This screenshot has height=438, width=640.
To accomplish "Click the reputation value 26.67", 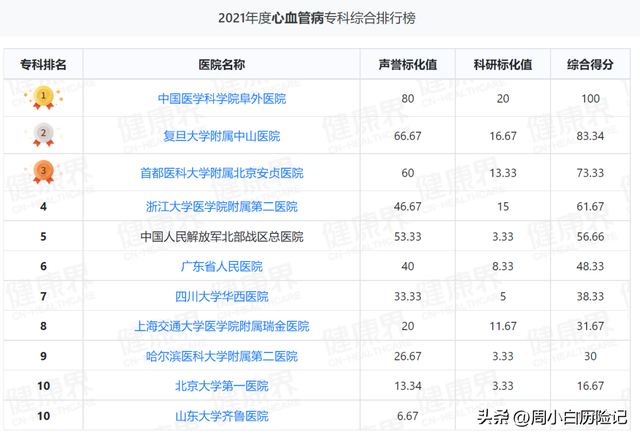I will tap(408, 356).
